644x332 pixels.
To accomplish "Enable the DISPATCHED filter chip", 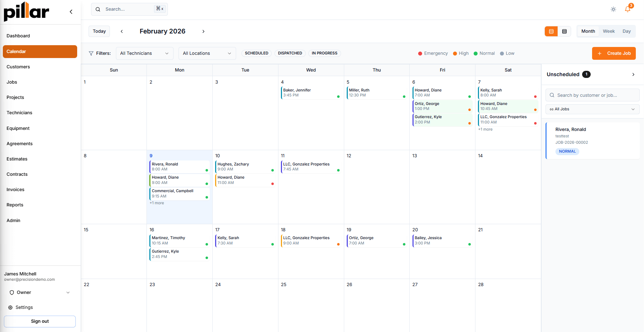I will pyautogui.click(x=290, y=53).
